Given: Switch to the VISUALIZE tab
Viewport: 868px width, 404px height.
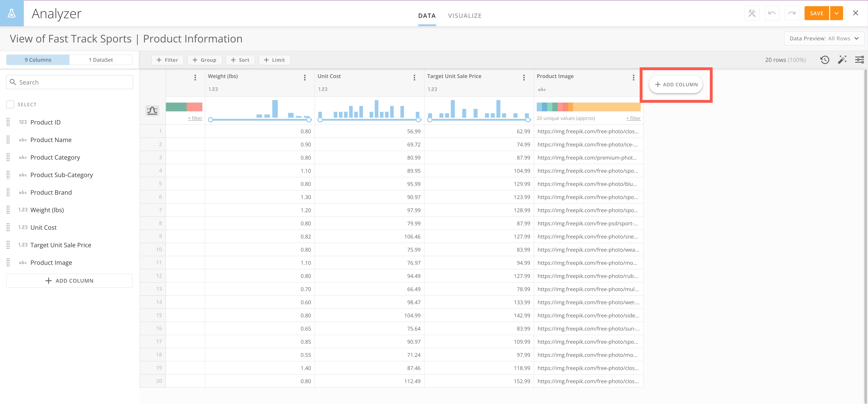Looking at the screenshot, I should (465, 15).
